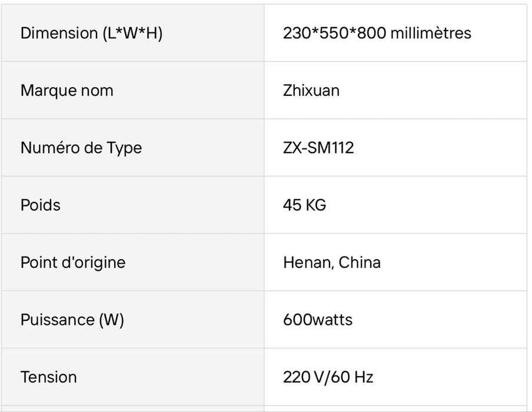
Task: Click the "KG" unit in the weight value
Action: pyautogui.click(x=316, y=205)
